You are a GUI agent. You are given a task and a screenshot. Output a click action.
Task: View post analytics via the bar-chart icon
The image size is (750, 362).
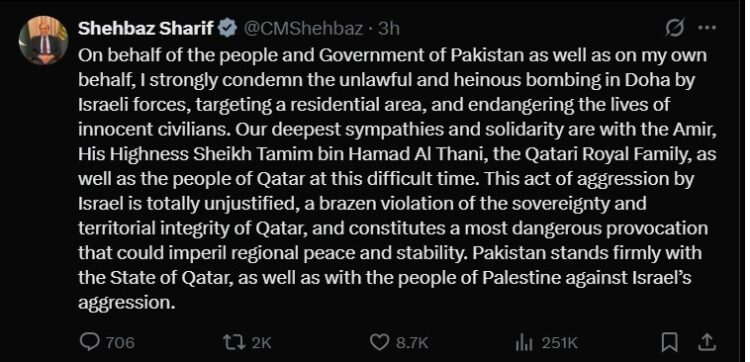[523, 342]
